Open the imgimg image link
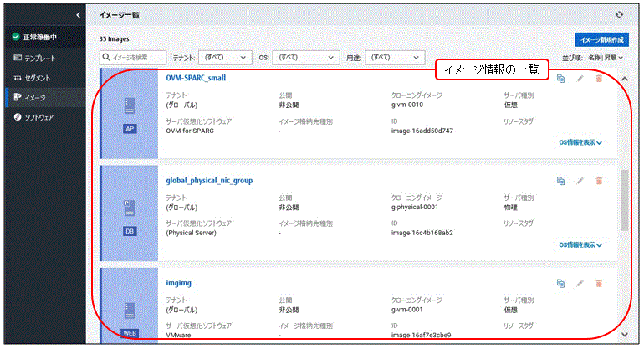The width and height of the screenshot is (644, 349). click(179, 283)
